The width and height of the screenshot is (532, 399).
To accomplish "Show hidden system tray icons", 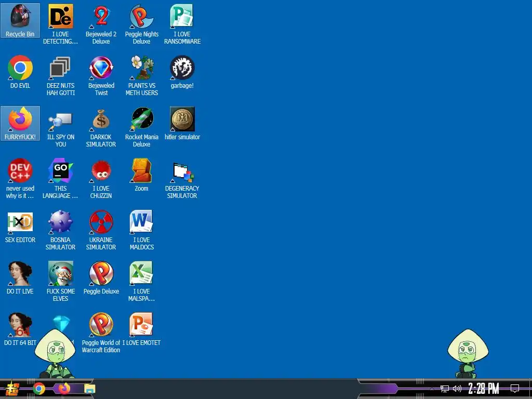I will pyautogui.click(x=432, y=389).
